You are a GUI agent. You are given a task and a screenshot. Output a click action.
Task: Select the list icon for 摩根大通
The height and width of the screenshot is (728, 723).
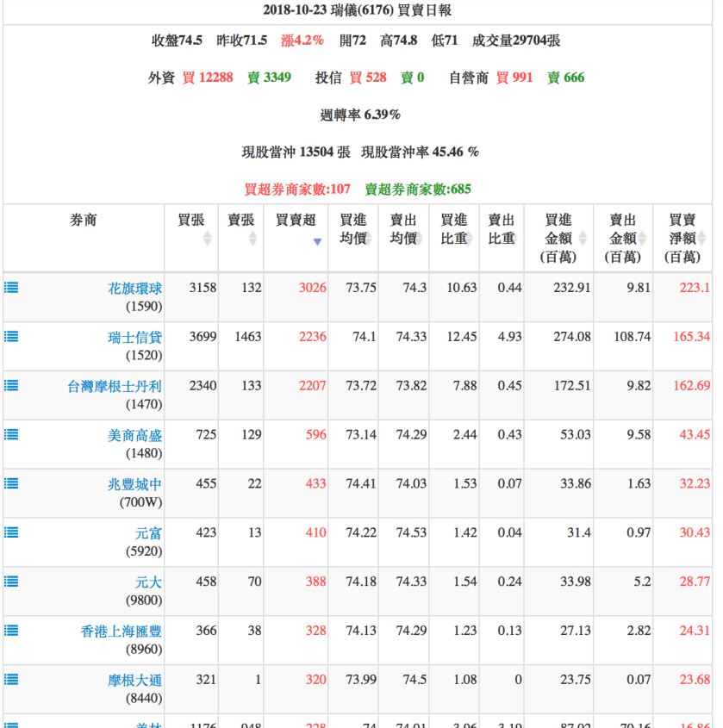click(x=10, y=679)
